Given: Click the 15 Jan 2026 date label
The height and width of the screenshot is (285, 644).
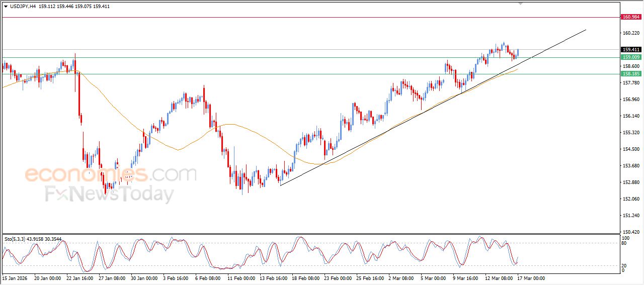Looking at the screenshot, I should 14,278.
